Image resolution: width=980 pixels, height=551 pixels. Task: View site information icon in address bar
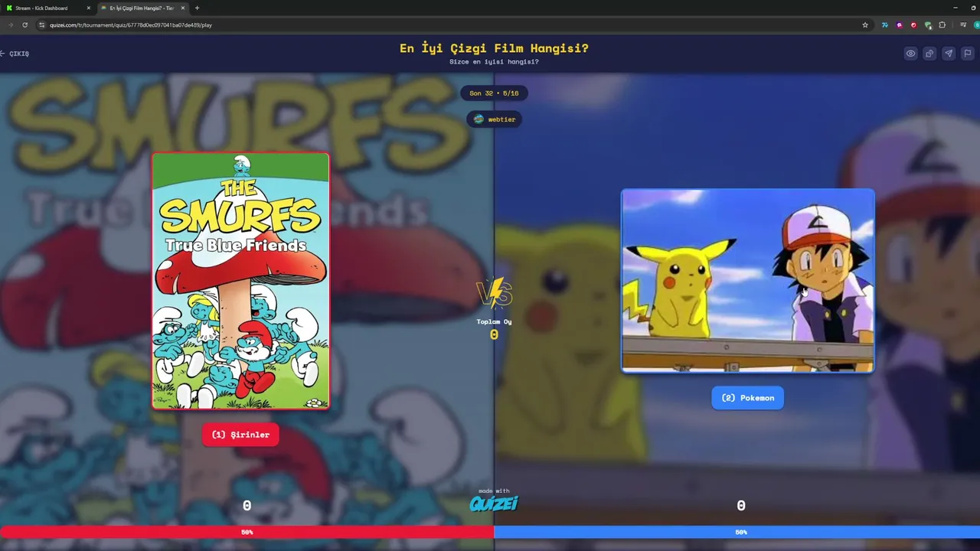(41, 24)
